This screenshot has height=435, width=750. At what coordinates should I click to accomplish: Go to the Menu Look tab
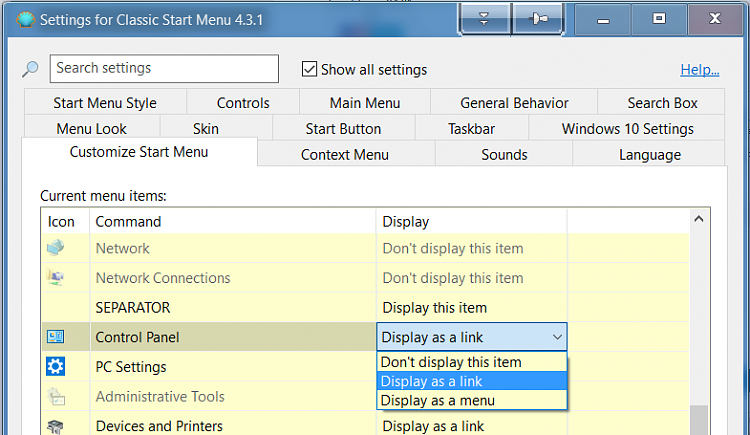click(x=91, y=128)
